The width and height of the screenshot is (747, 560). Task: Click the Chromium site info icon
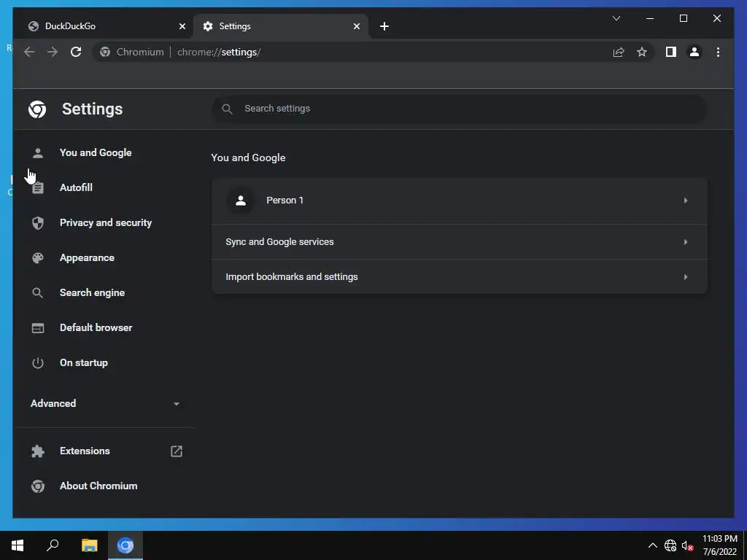(x=105, y=52)
